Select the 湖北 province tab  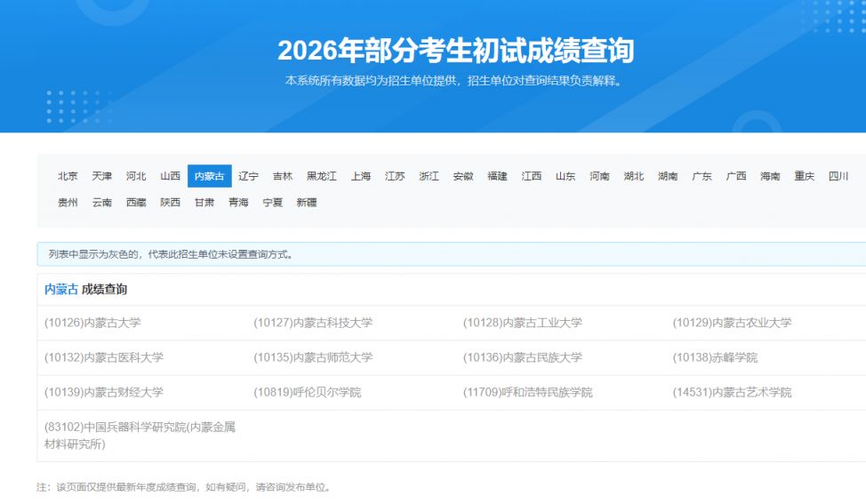coord(634,176)
